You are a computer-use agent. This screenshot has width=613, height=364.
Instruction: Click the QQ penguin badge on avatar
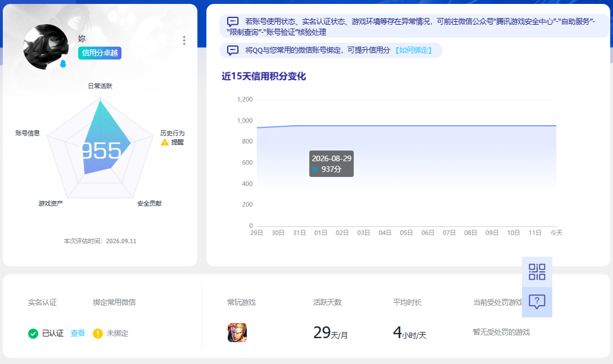63,63
